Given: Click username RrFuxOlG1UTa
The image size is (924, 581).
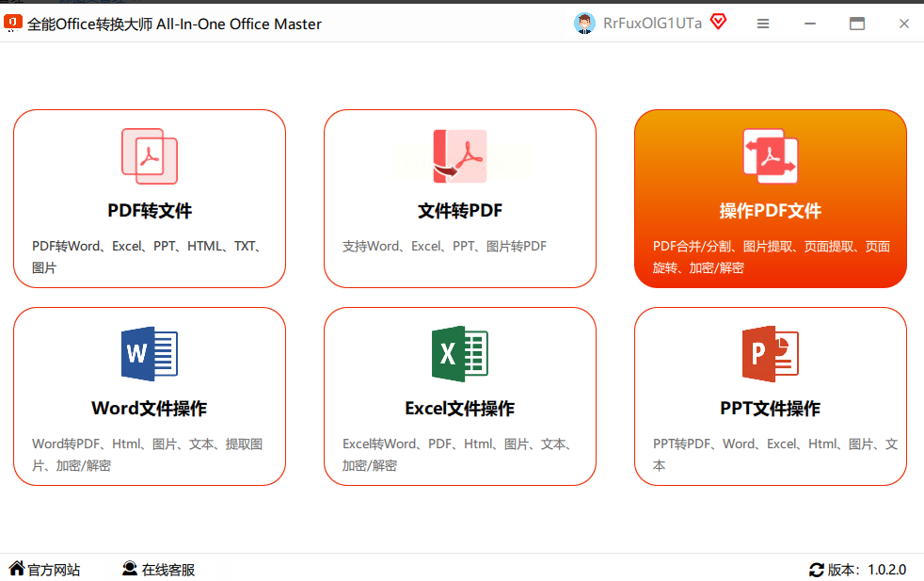Looking at the screenshot, I should tap(652, 24).
